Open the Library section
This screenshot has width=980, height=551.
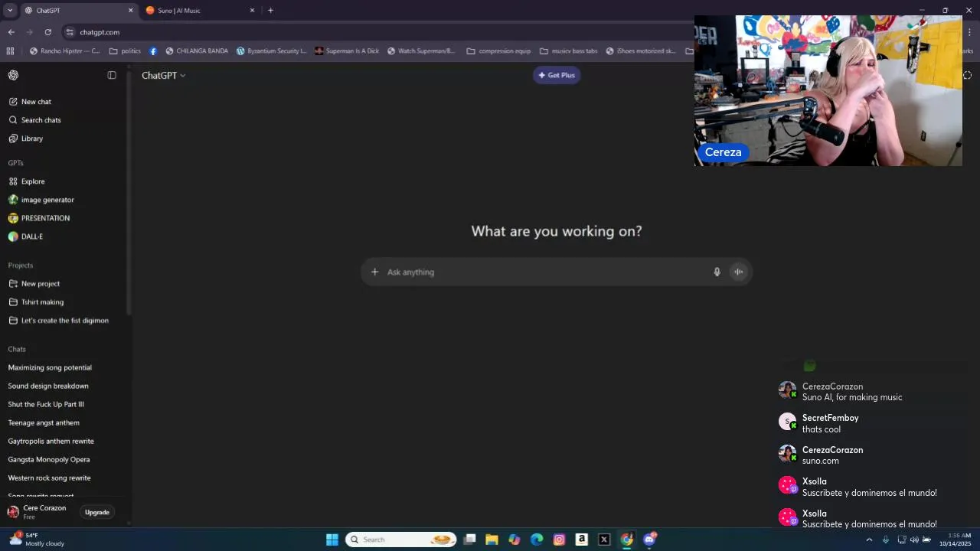(x=25, y=139)
